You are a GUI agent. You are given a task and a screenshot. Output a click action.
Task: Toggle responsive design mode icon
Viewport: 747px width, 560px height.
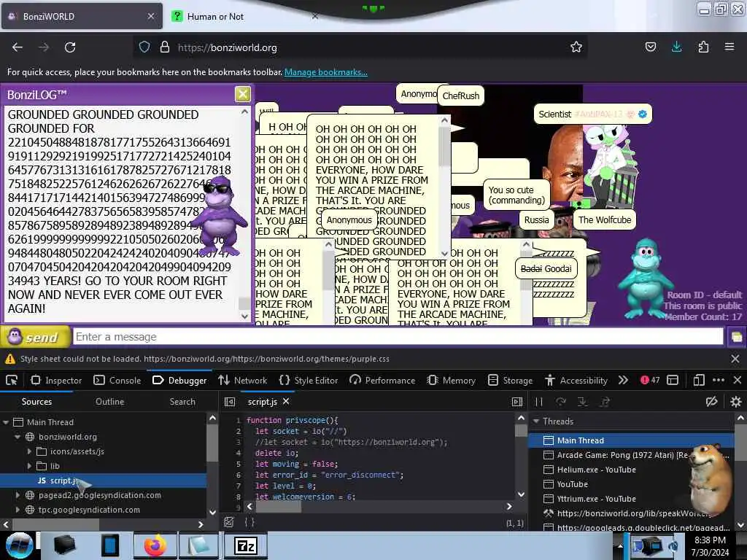point(699,380)
